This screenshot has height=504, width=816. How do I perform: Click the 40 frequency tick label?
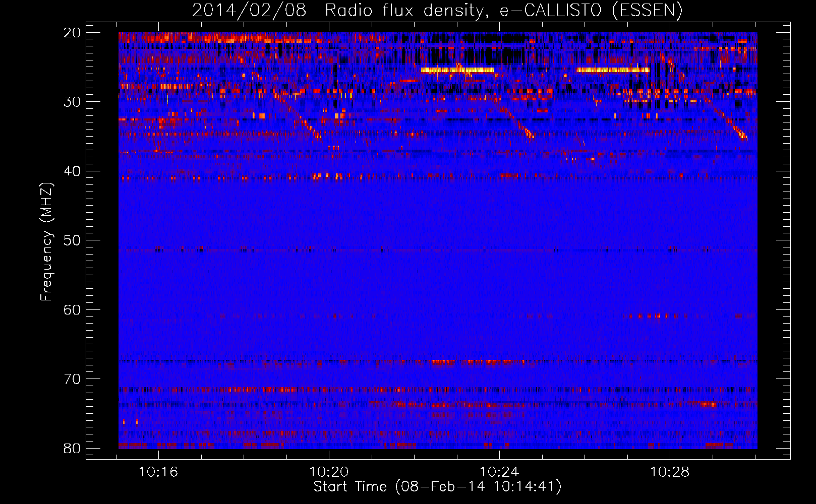pos(72,171)
